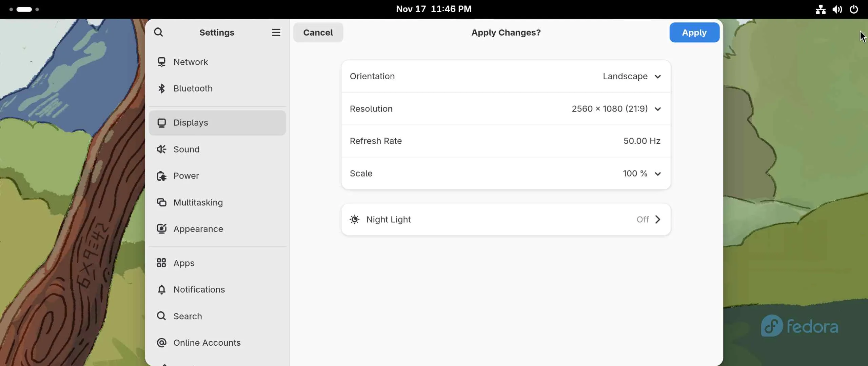Image resolution: width=868 pixels, height=366 pixels.
Task: Expand the Resolution dropdown
Action: point(616,109)
